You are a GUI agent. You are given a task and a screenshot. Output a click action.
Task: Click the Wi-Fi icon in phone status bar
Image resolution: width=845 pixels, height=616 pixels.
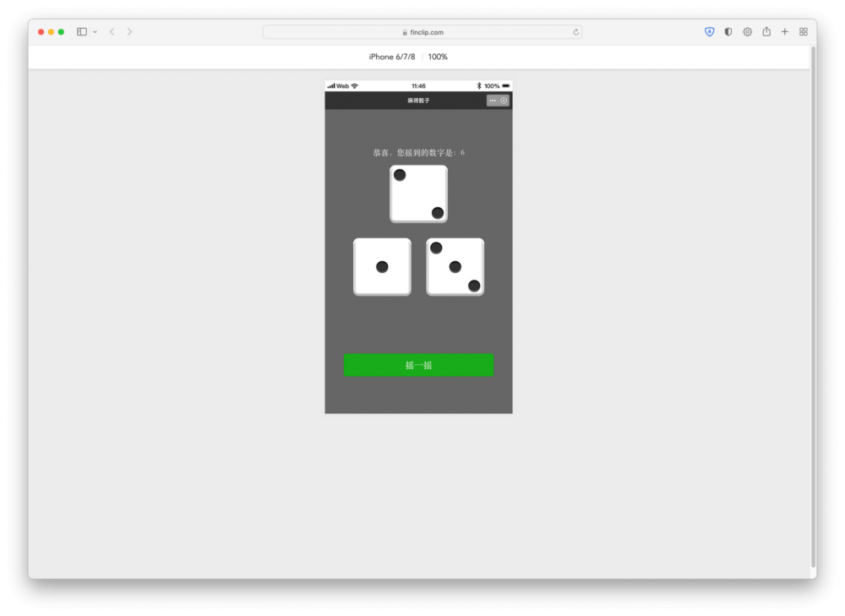(355, 85)
